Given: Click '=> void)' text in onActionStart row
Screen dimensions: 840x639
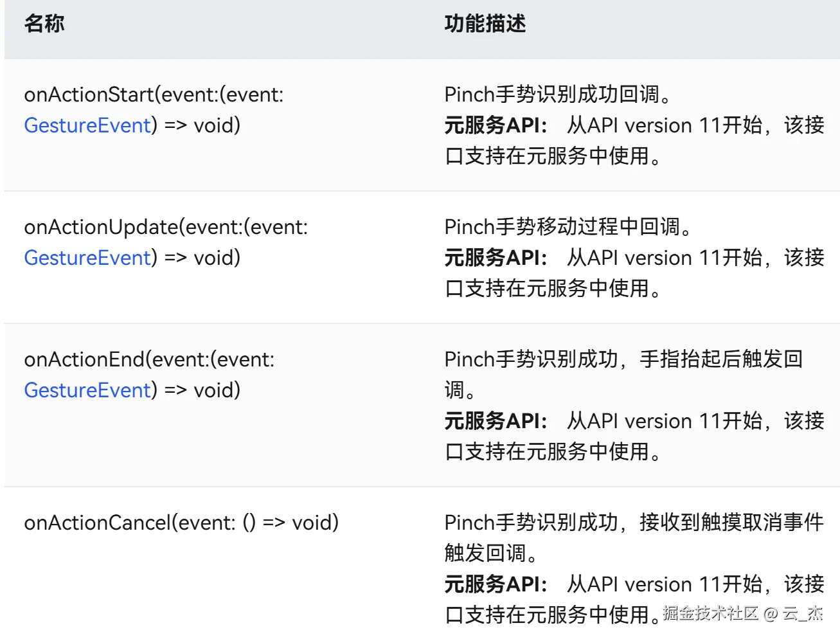Looking at the screenshot, I should (x=202, y=125).
